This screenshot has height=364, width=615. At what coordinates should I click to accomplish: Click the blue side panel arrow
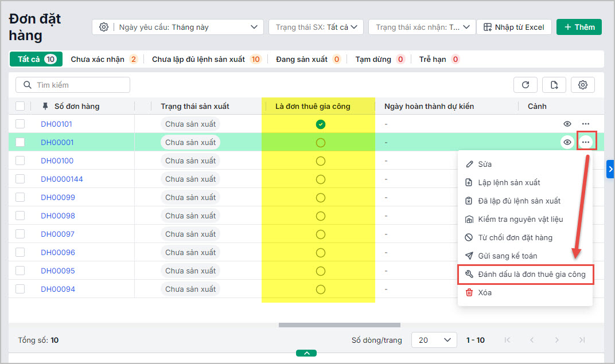coord(610,169)
